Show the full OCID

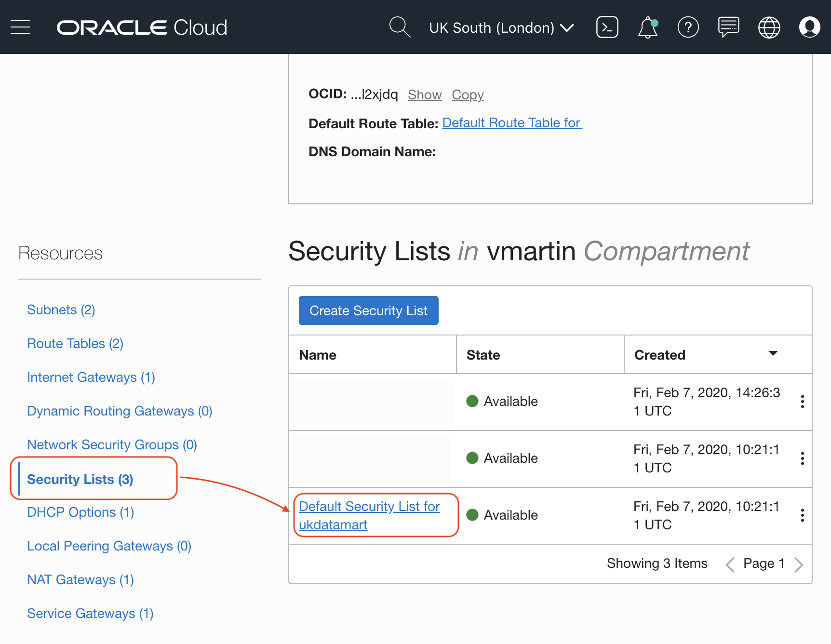click(425, 94)
